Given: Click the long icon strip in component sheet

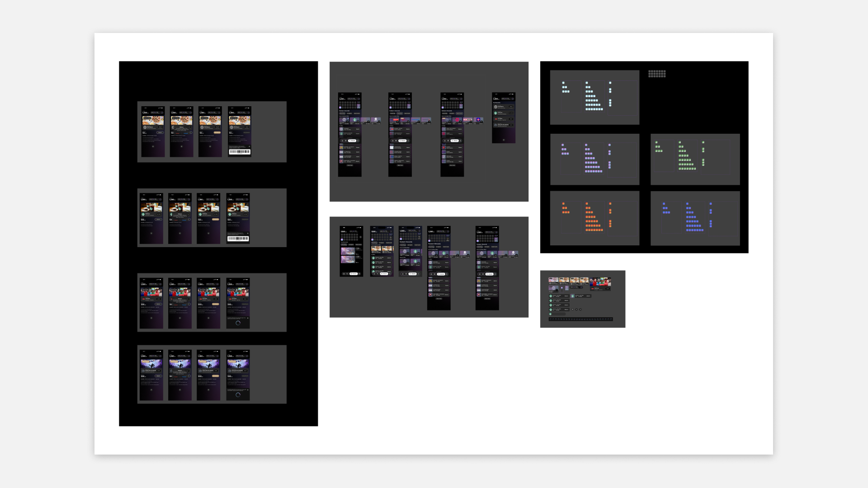Looking at the screenshot, I should coord(580,319).
